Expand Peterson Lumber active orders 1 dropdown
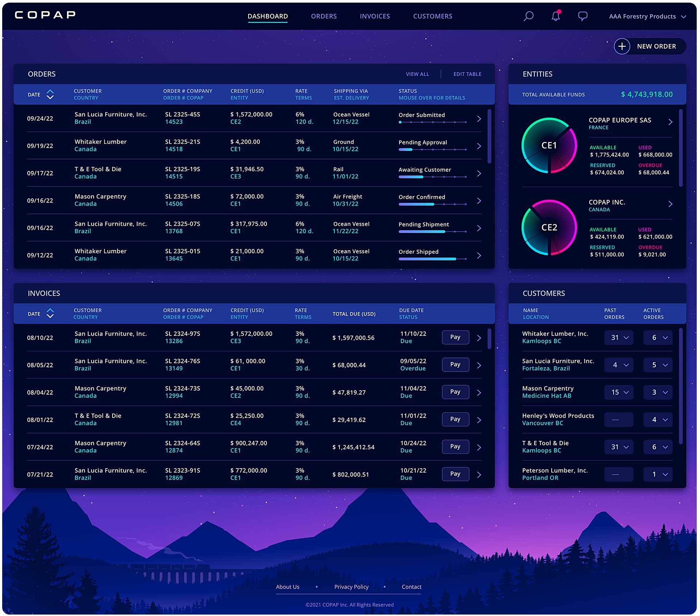 (658, 474)
